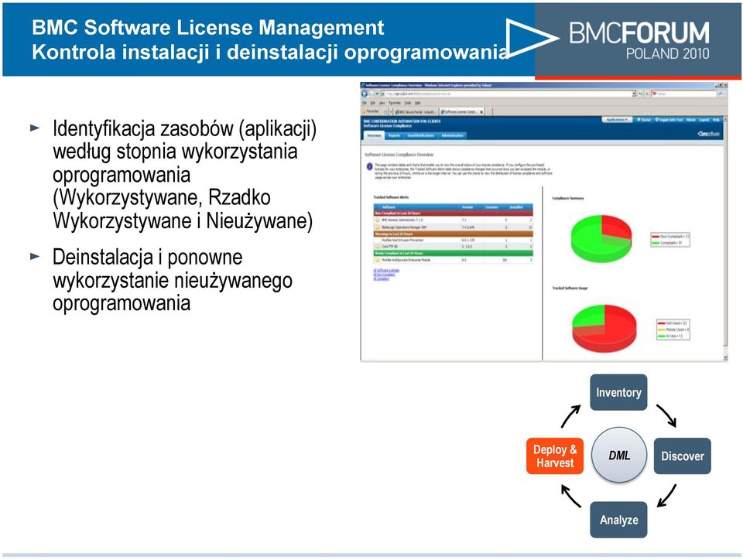The width and height of the screenshot is (743, 560).
Task: Open the Tools menu in Internet Explorer
Action: tap(408, 103)
